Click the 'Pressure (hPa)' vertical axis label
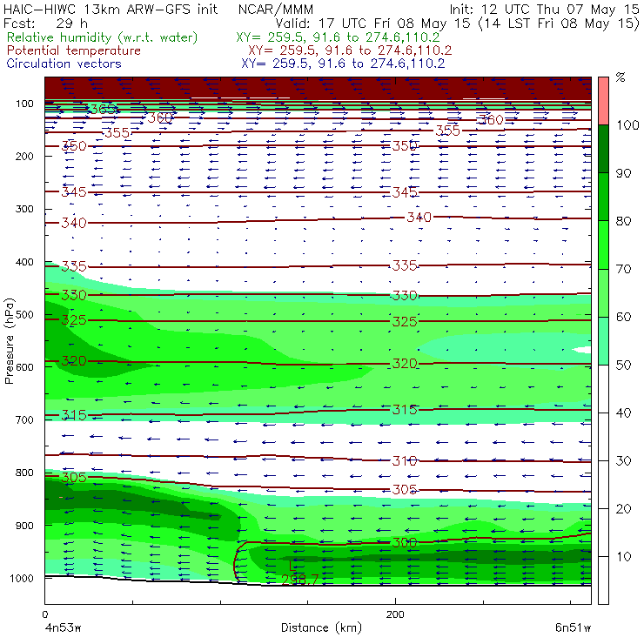This screenshot has width=644, height=644. 10,341
